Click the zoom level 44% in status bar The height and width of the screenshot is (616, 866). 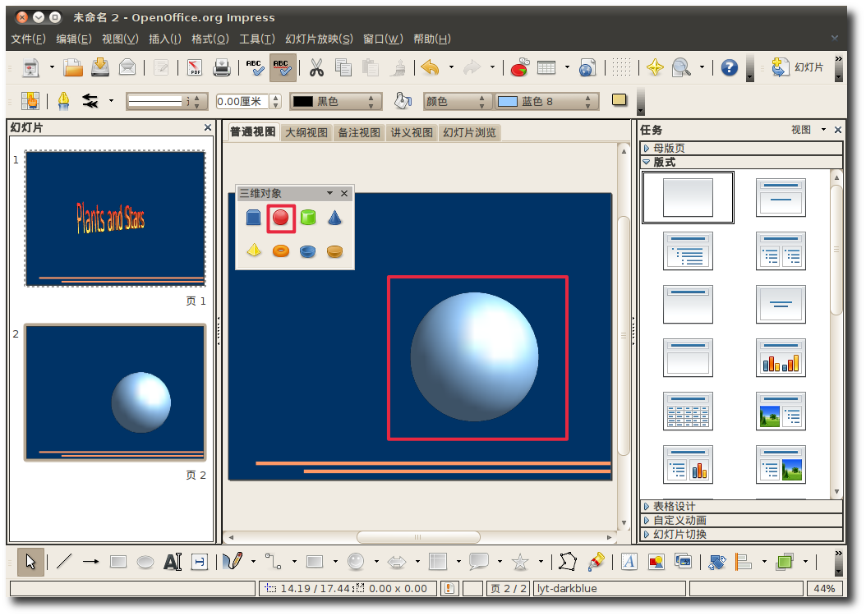824,588
